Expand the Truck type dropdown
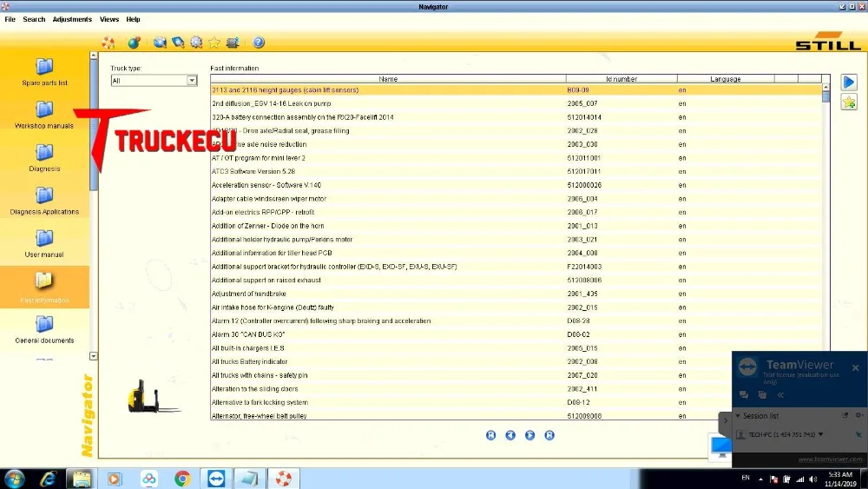The width and height of the screenshot is (868, 489). click(192, 80)
